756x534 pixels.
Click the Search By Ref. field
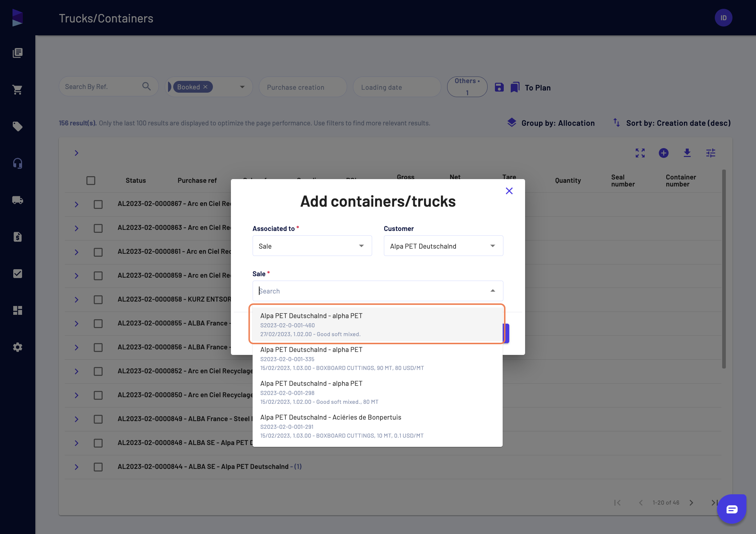point(109,86)
